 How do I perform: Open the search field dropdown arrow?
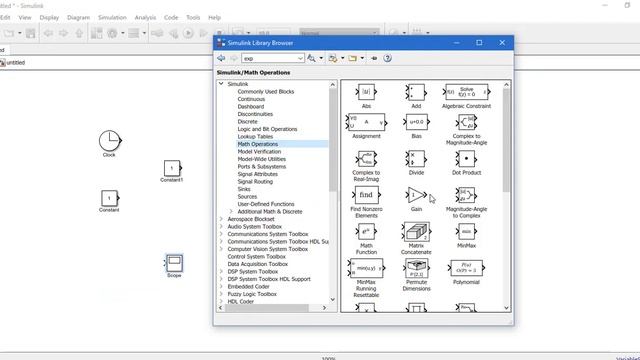click(x=300, y=58)
